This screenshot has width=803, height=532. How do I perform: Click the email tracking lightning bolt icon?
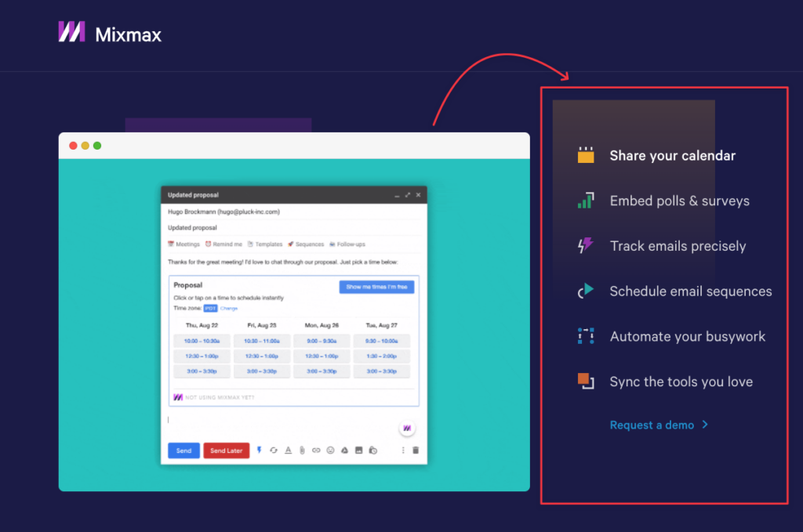pos(259,451)
